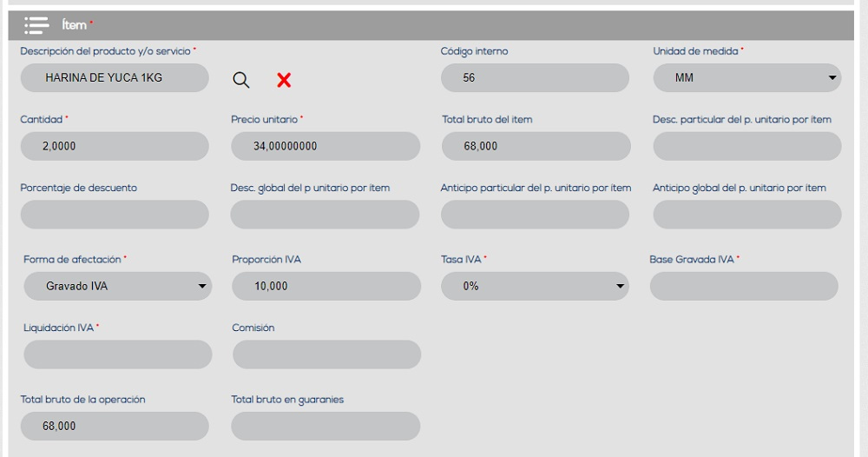This screenshot has width=868, height=457.
Task: Click the Liquidación IVA field
Action: [x=117, y=354]
